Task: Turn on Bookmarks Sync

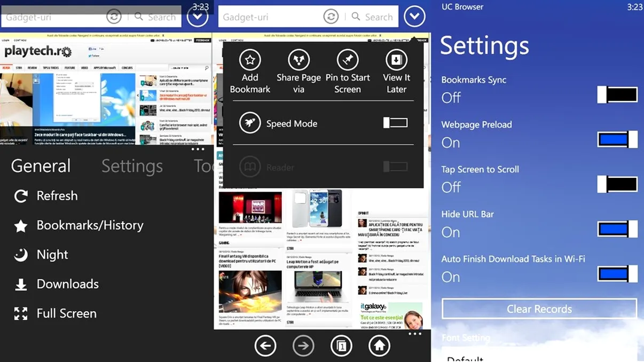Action: [x=617, y=95]
